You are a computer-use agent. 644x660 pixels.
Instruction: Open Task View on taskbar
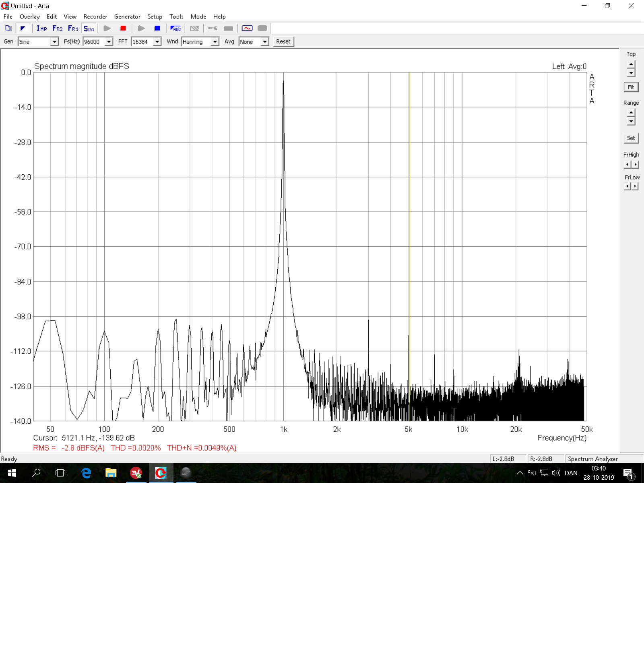click(x=60, y=473)
